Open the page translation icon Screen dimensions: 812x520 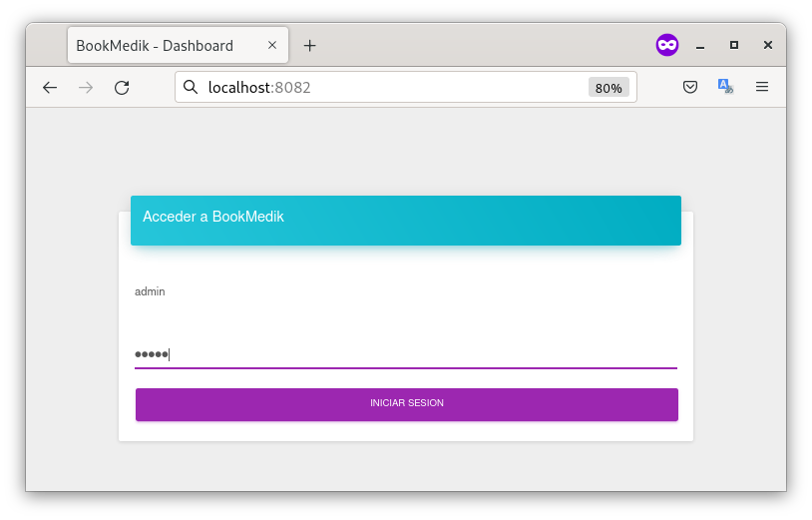(725, 88)
